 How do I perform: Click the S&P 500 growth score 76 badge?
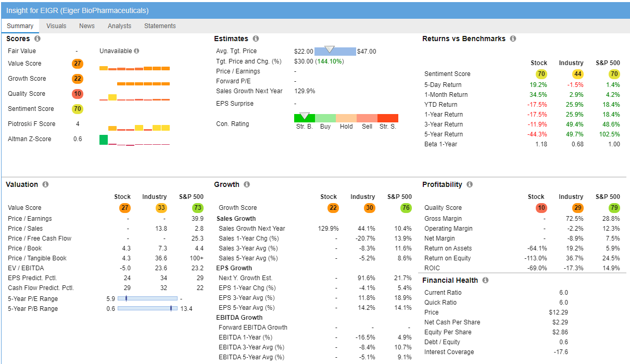coord(406,208)
